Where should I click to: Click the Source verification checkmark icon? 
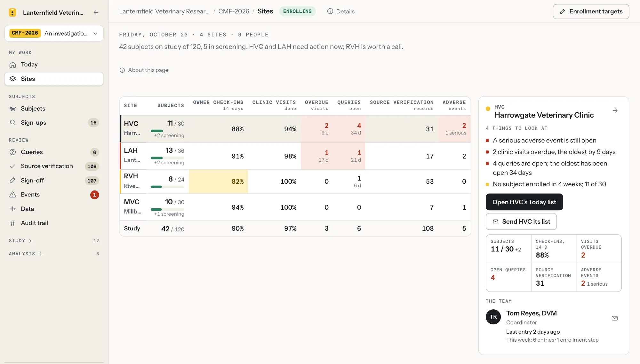(13, 166)
